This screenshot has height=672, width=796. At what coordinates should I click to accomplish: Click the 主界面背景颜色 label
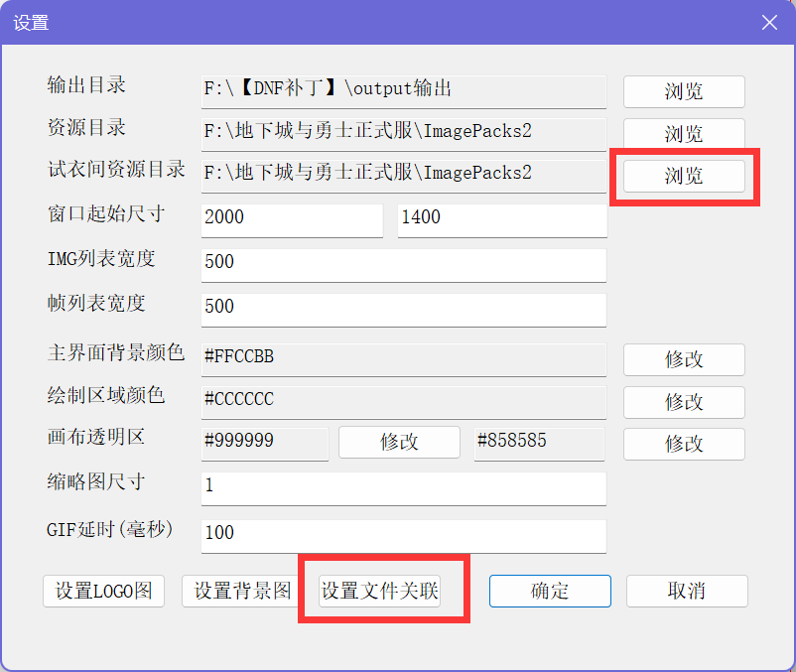point(116,352)
